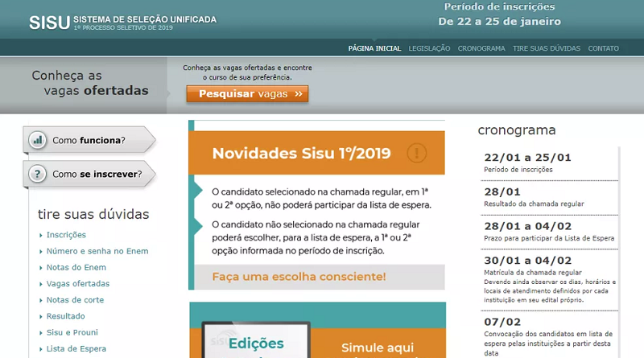Click the 22/01 a 25/01 schedule date
The height and width of the screenshot is (358, 644).
(x=527, y=157)
